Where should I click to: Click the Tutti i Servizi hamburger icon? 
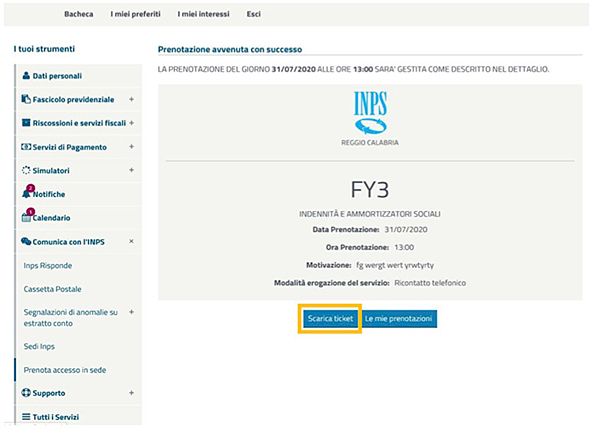tap(26, 417)
